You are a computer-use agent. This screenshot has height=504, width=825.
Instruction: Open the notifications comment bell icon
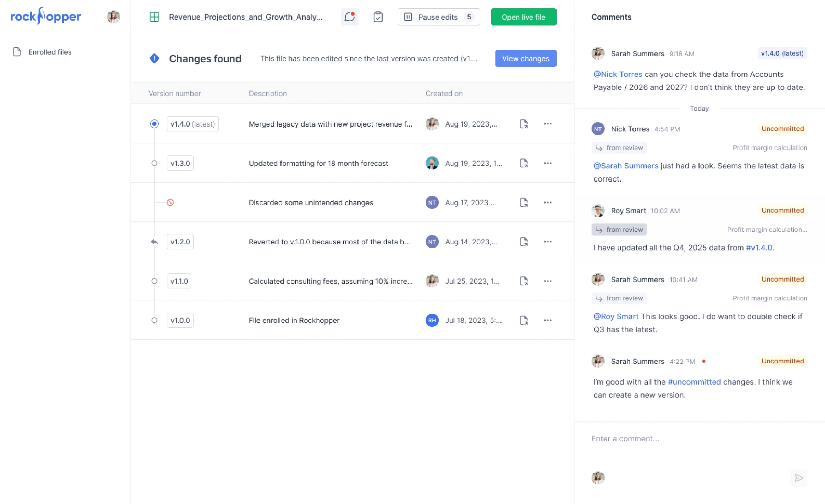pyautogui.click(x=350, y=17)
